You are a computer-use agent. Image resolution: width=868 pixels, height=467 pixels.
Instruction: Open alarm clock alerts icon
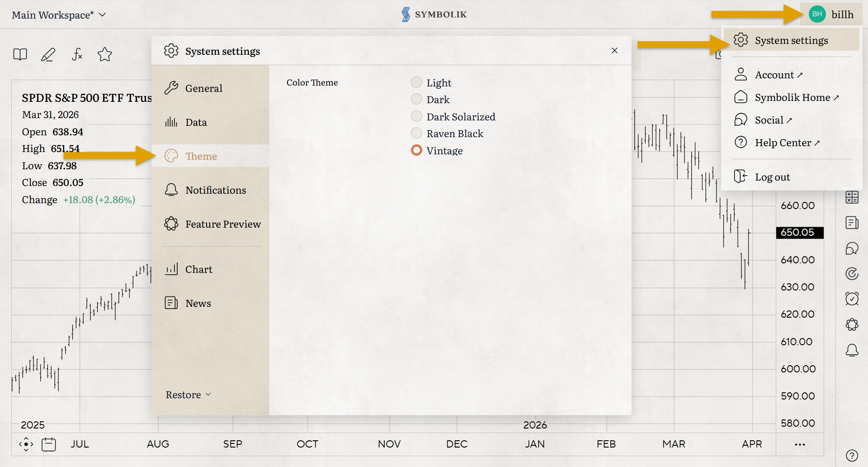point(852,299)
